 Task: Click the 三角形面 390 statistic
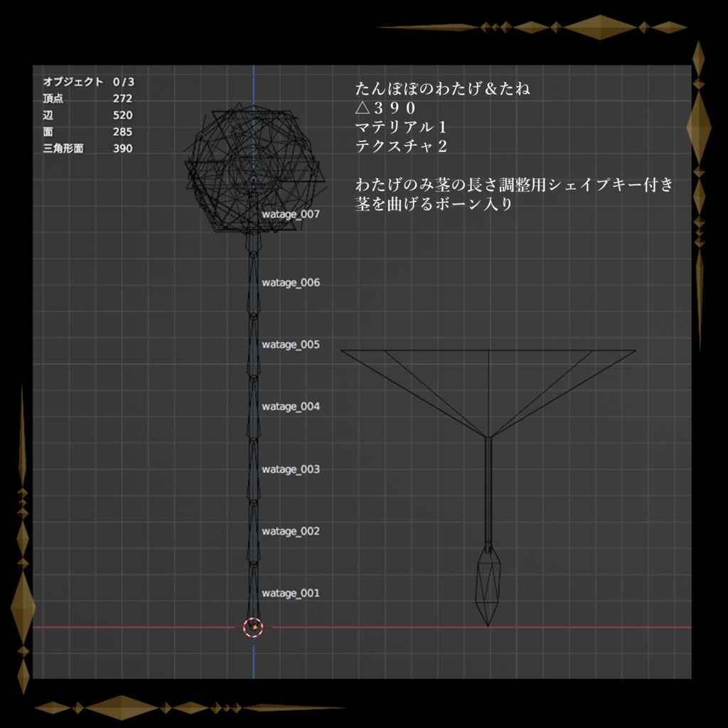click(x=87, y=149)
